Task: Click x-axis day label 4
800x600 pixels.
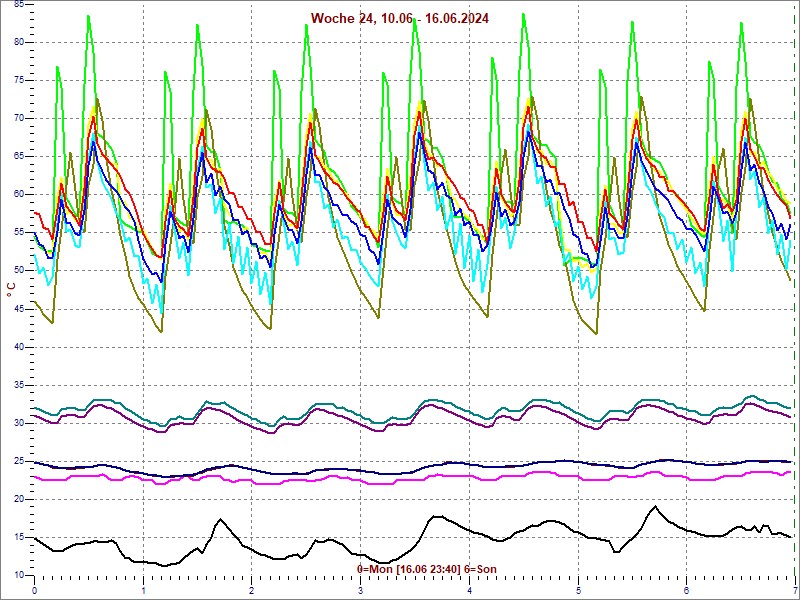Action: pos(469,591)
